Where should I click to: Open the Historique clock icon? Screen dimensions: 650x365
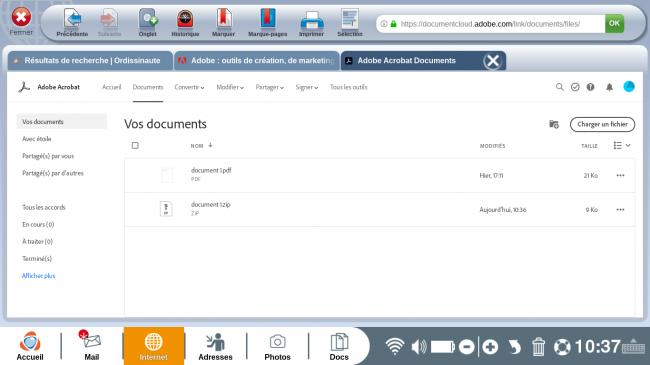click(185, 22)
